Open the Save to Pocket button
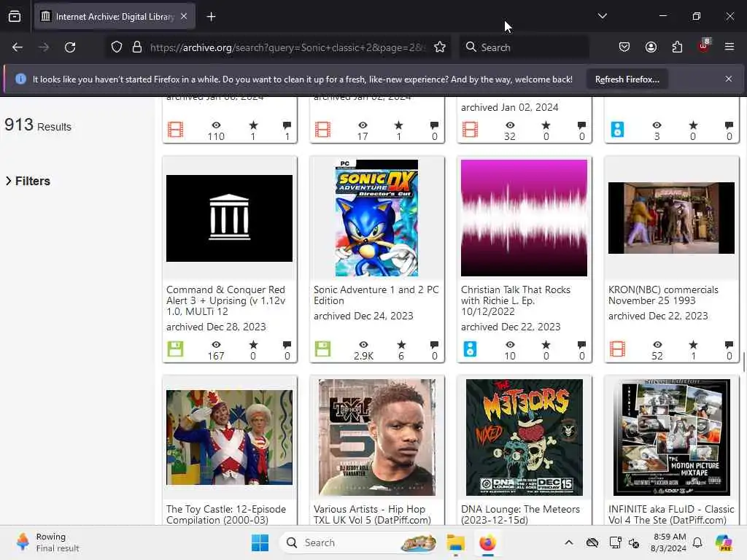The height and width of the screenshot is (560, 747). (x=624, y=47)
